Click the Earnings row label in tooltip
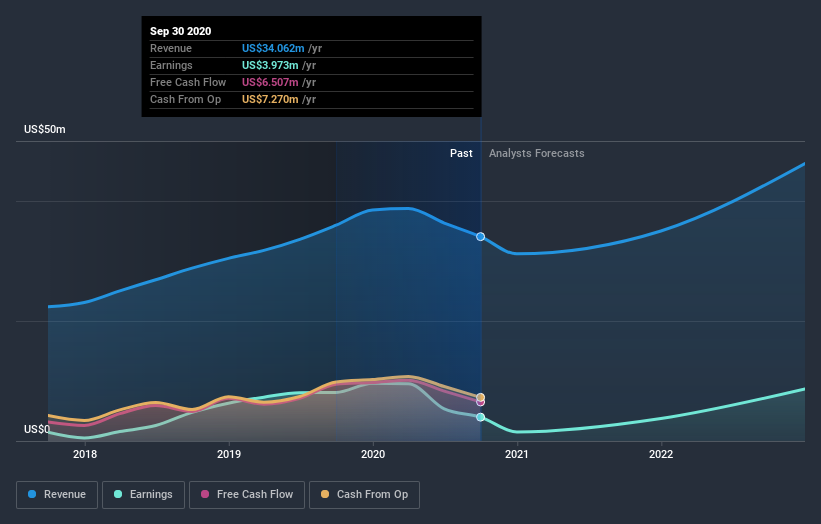Image resolution: width=821 pixels, height=524 pixels. (x=171, y=65)
